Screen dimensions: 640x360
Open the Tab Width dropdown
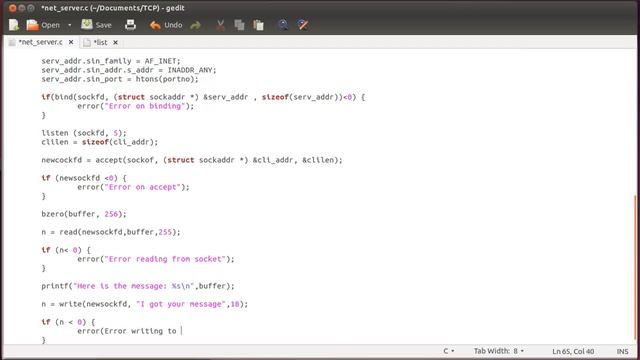pyautogui.click(x=499, y=351)
